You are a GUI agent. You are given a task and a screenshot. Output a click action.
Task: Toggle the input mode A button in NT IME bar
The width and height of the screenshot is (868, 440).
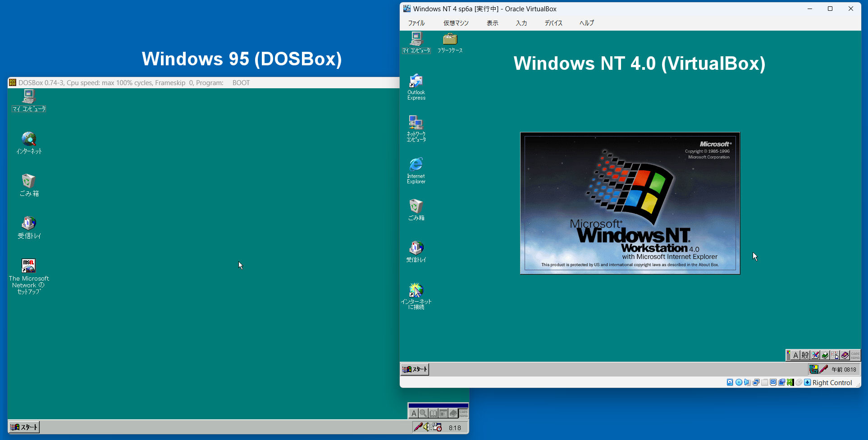click(795, 355)
